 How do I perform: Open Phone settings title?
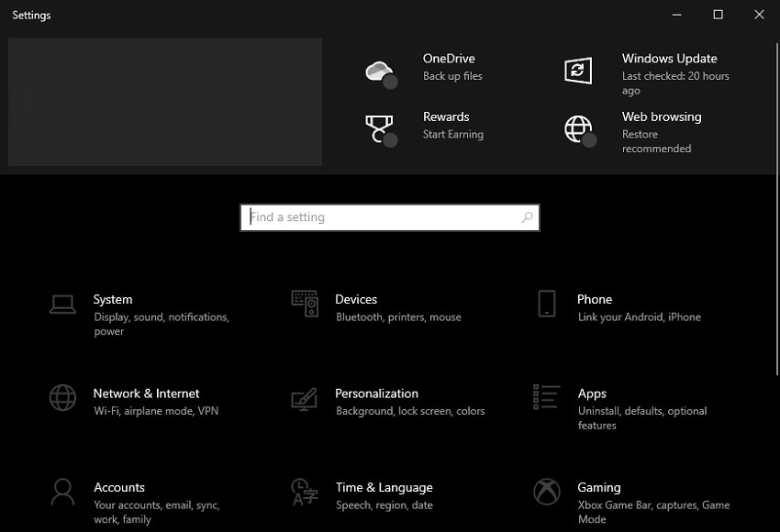595,299
